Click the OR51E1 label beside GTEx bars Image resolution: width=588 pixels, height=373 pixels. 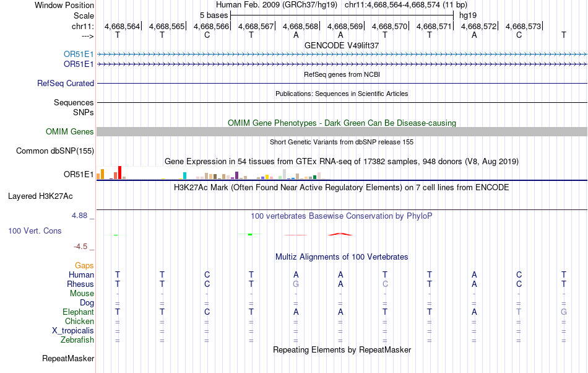(x=79, y=175)
